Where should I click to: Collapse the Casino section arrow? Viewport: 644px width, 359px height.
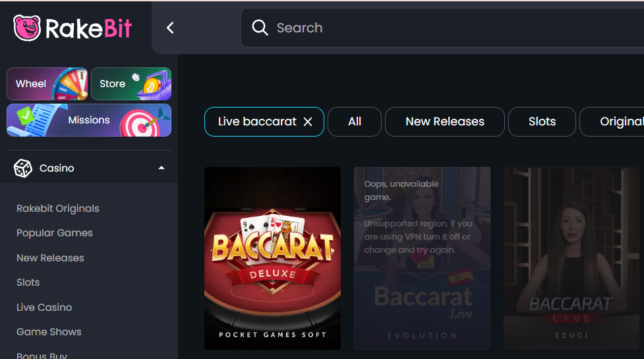point(161,168)
